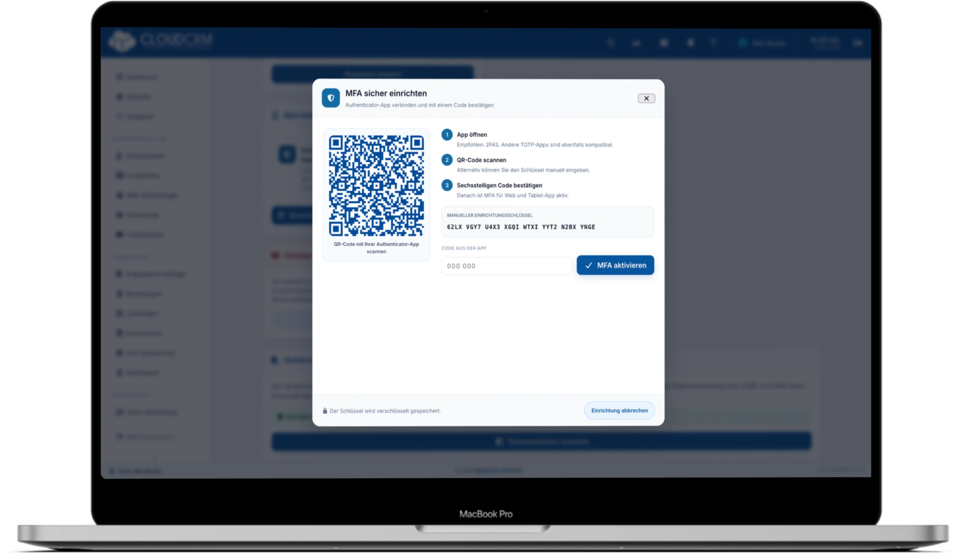Click the text 'Empfohlen: 2FAS. Andere TOTP-Apps sind ebenfalls kompatibel.'
The width and height of the screenshot is (958, 560).
click(x=535, y=145)
